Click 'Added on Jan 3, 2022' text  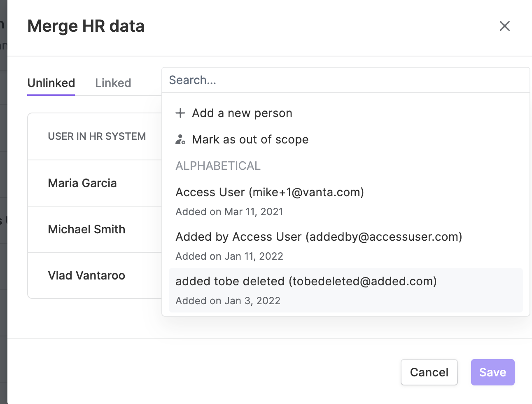coord(228,301)
